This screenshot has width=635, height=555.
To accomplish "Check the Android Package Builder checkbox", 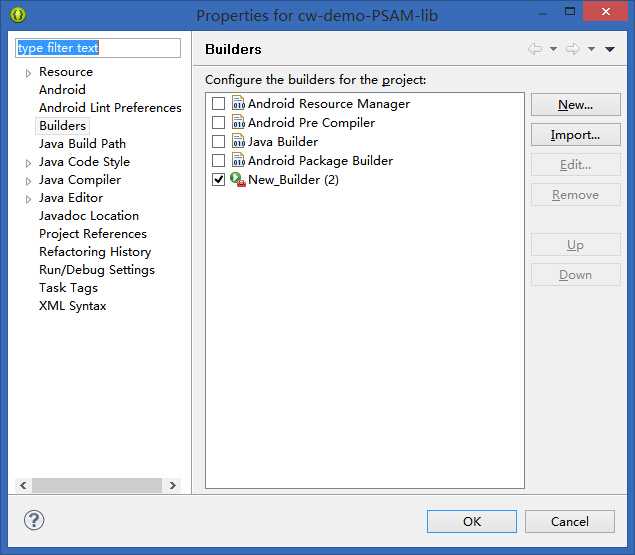I will coord(218,160).
